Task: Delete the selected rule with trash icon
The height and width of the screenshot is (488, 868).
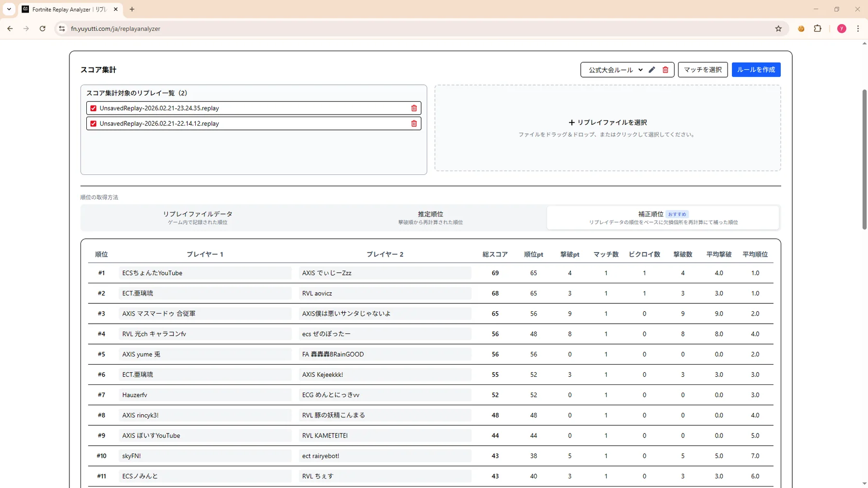Action: tap(665, 70)
